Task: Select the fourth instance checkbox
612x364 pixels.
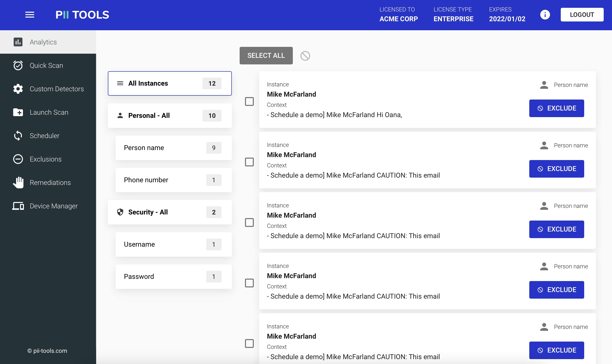Action: pyautogui.click(x=249, y=283)
